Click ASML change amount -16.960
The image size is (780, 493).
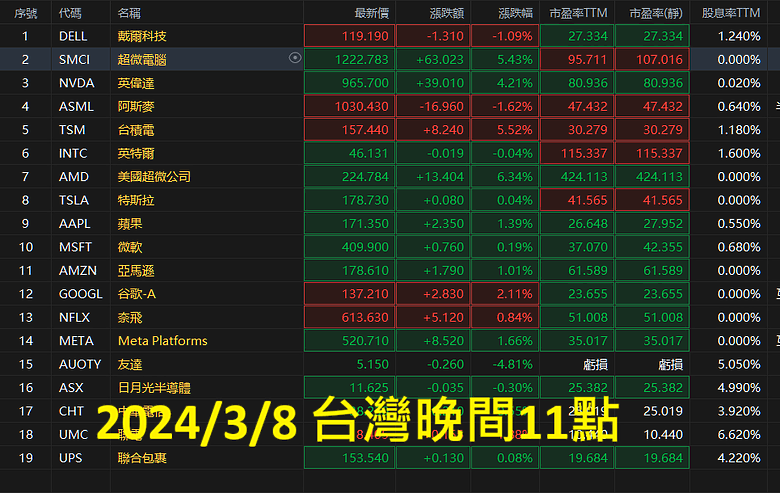pos(441,106)
